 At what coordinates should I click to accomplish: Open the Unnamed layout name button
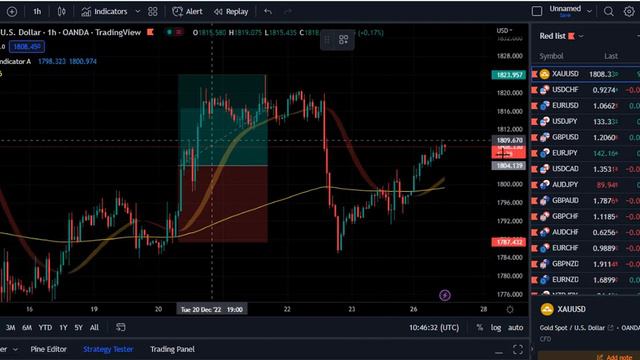(565, 11)
